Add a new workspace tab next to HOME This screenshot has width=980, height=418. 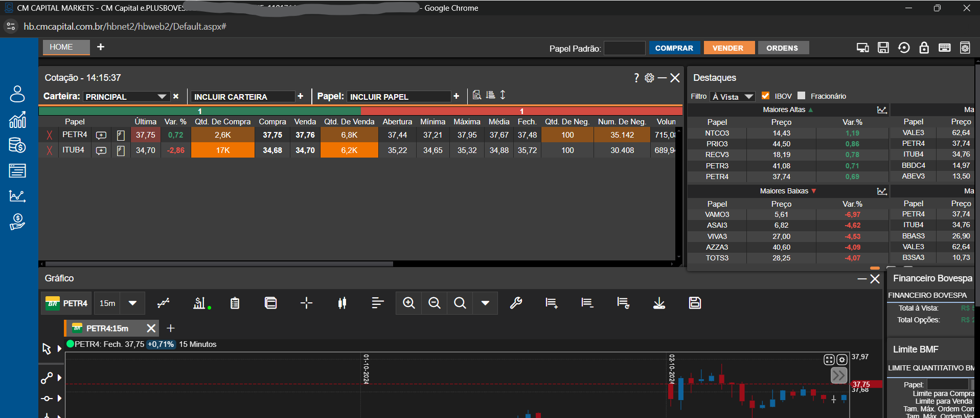tap(101, 47)
